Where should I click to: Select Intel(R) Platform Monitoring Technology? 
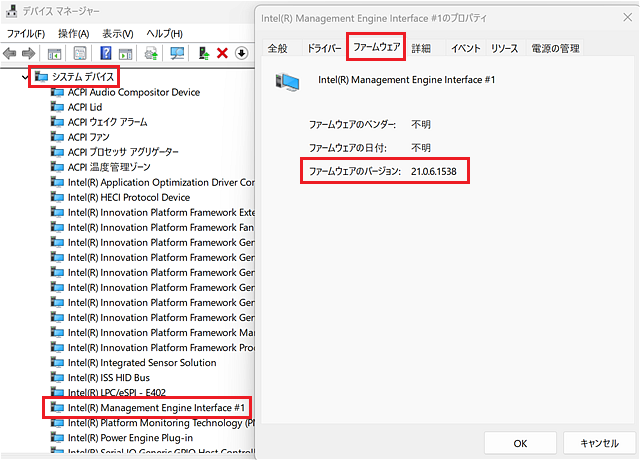pos(161,422)
